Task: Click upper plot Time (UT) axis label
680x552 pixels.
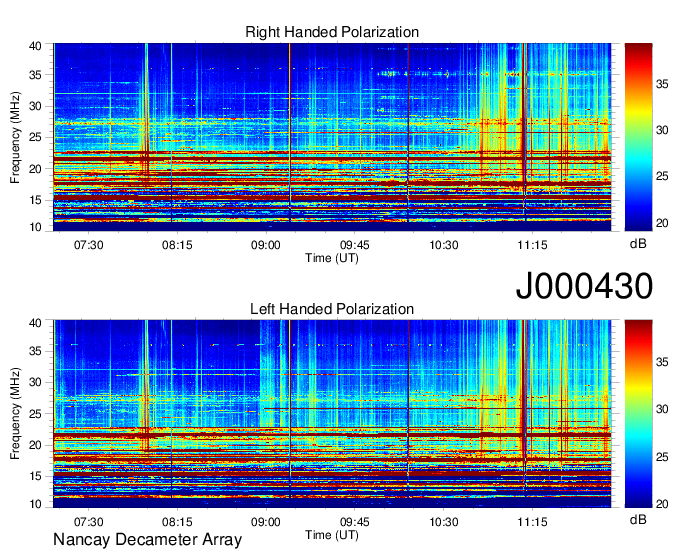Action: click(x=332, y=258)
